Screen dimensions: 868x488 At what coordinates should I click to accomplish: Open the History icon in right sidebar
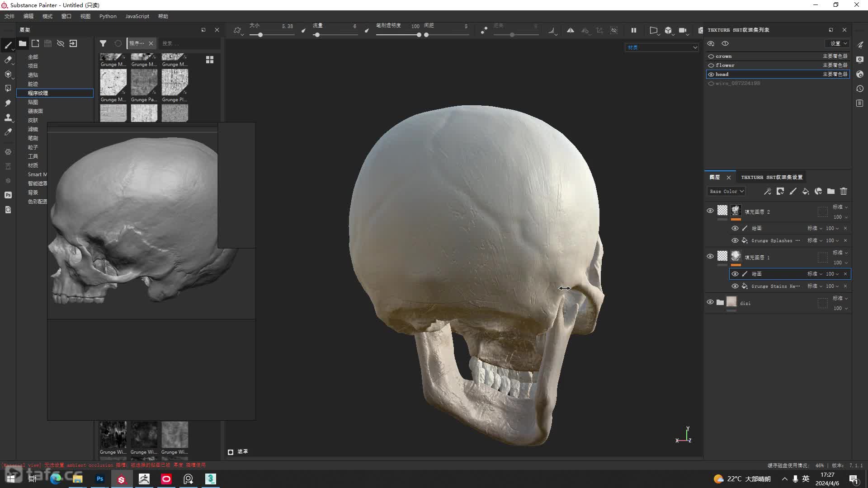pos(860,89)
